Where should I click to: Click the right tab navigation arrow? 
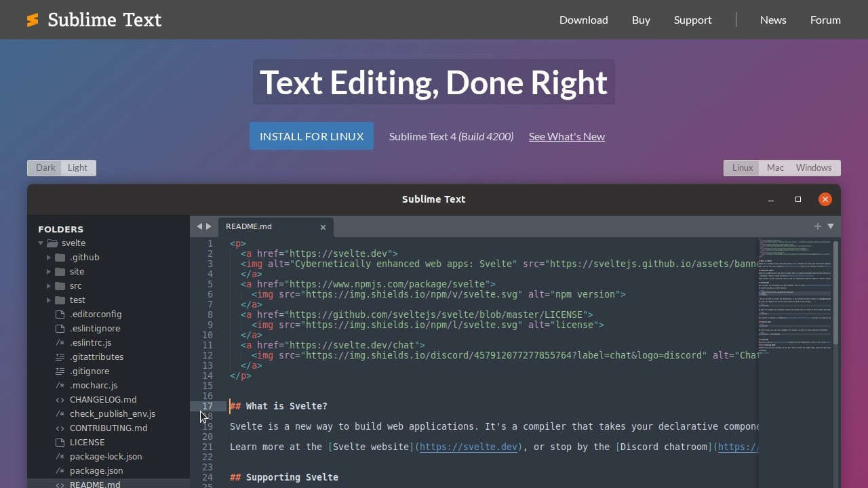click(208, 226)
